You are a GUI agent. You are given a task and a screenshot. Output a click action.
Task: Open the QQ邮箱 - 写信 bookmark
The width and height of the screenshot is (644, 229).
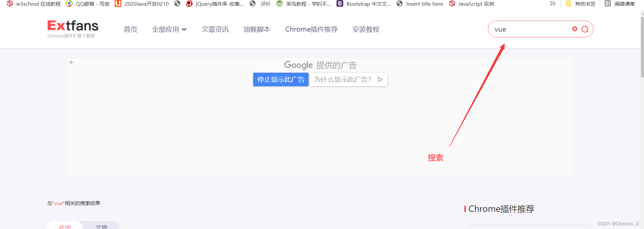point(88,4)
